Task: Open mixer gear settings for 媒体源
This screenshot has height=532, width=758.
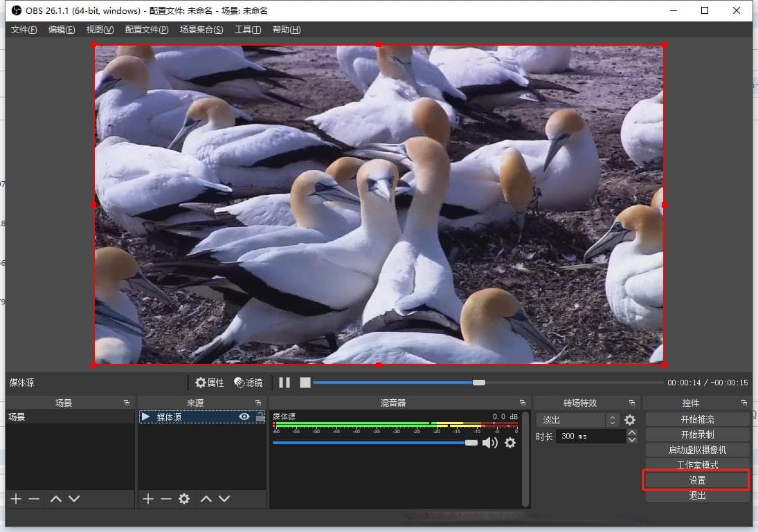Action: coord(510,443)
